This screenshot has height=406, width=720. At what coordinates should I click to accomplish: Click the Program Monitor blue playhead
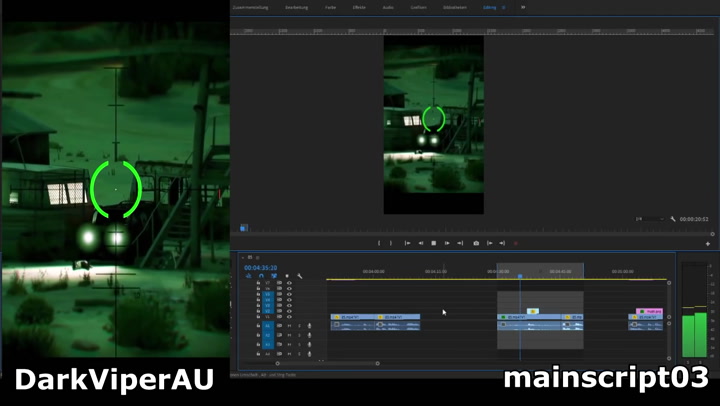coord(244,228)
